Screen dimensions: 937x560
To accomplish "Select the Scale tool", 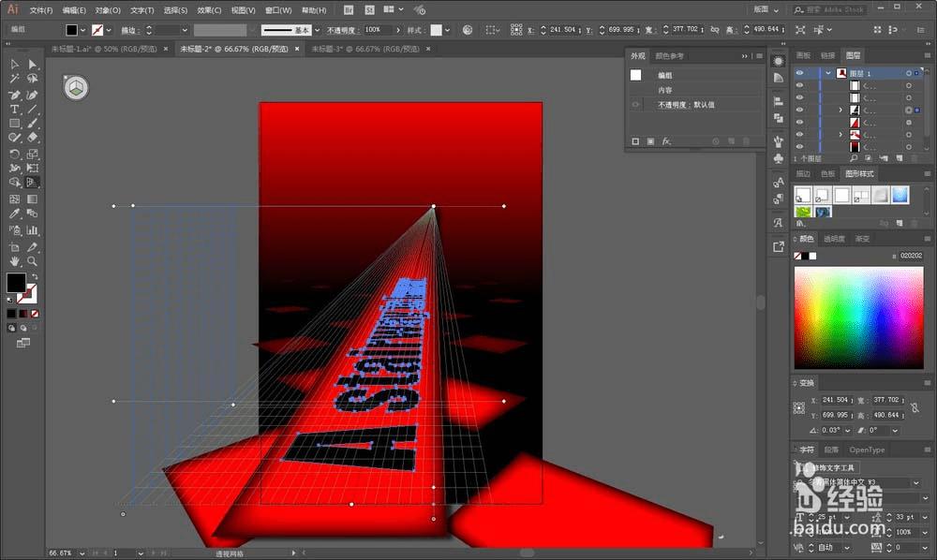I will click(32, 154).
